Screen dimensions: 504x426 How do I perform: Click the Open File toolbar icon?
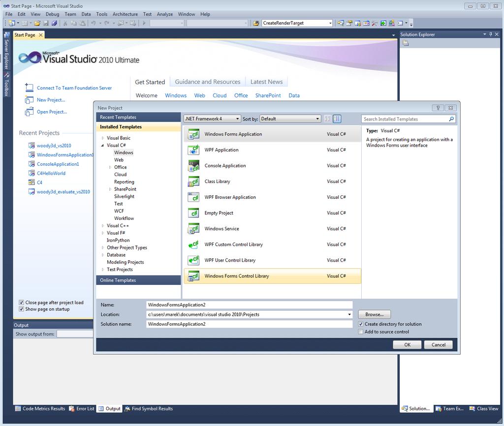tap(37, 23)
